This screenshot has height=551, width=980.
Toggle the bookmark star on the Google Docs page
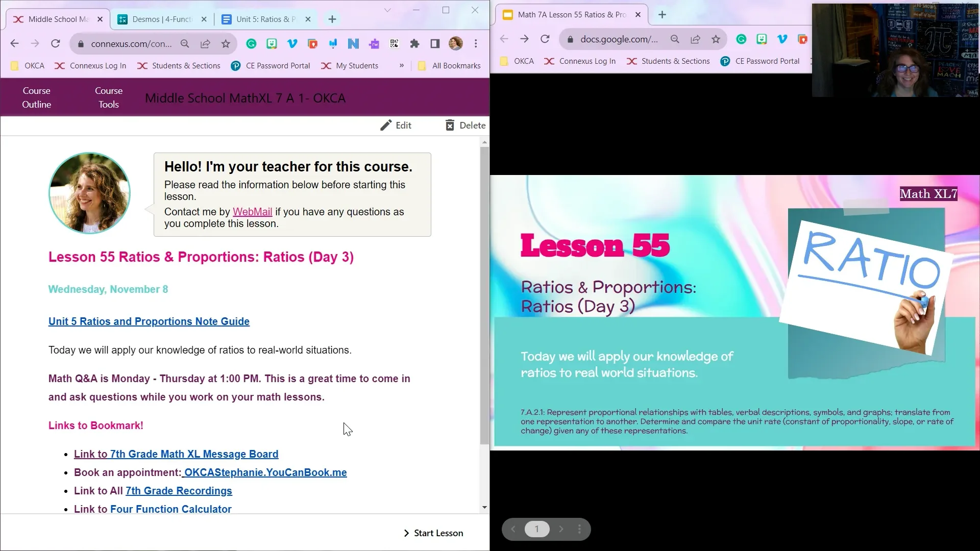tap(716, 39)
